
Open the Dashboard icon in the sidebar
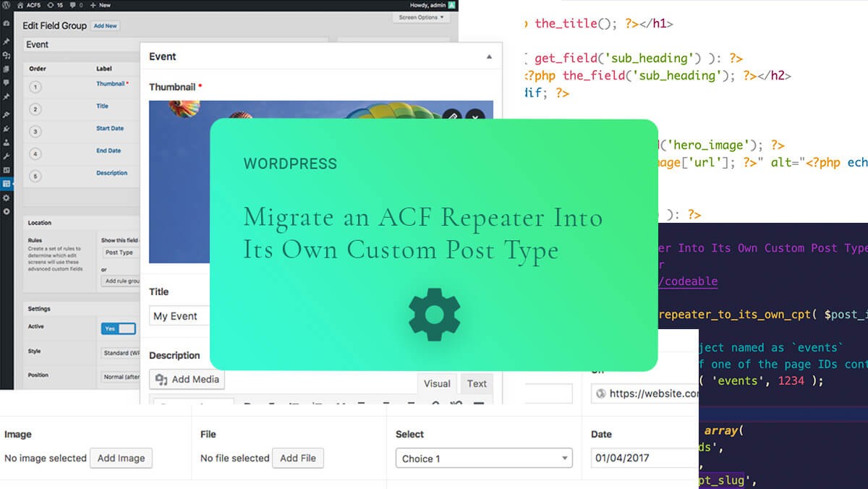7,25
